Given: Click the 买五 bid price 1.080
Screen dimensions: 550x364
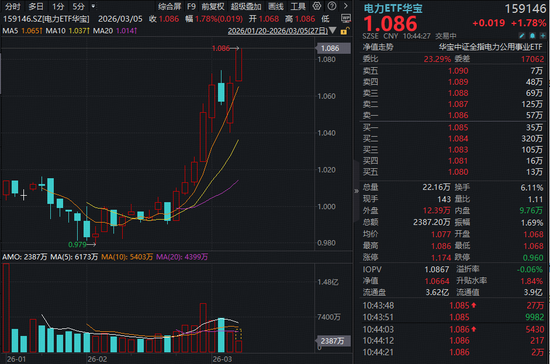Looking at the screenshot, I should [x=458, y=172].
